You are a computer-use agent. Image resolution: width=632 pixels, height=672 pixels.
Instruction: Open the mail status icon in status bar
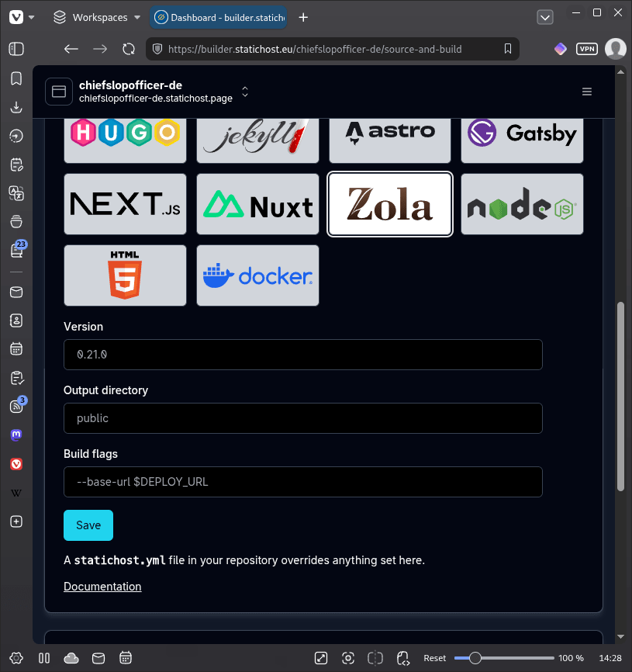pos(98,658)
